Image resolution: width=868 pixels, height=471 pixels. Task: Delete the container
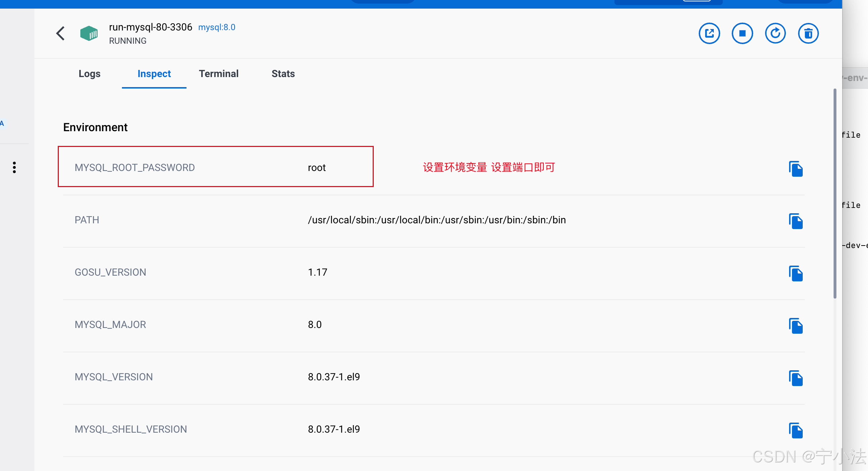point(809,33)
